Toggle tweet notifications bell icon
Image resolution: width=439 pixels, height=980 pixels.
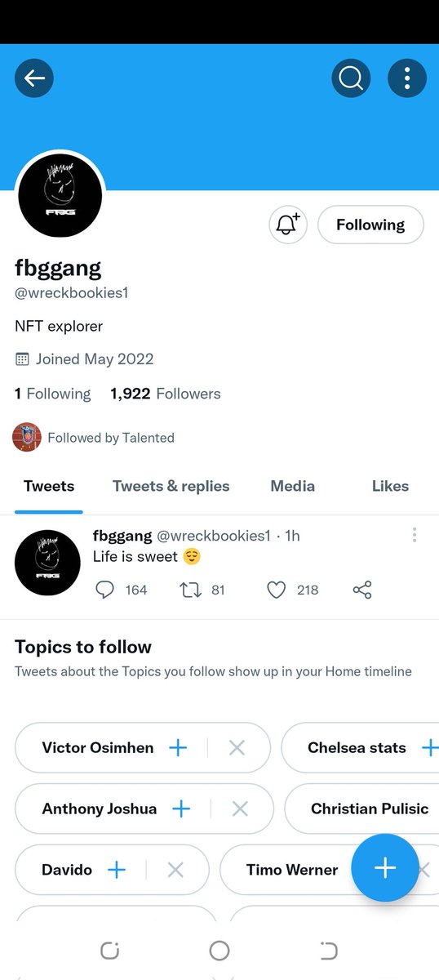click(x=288, y=225)
